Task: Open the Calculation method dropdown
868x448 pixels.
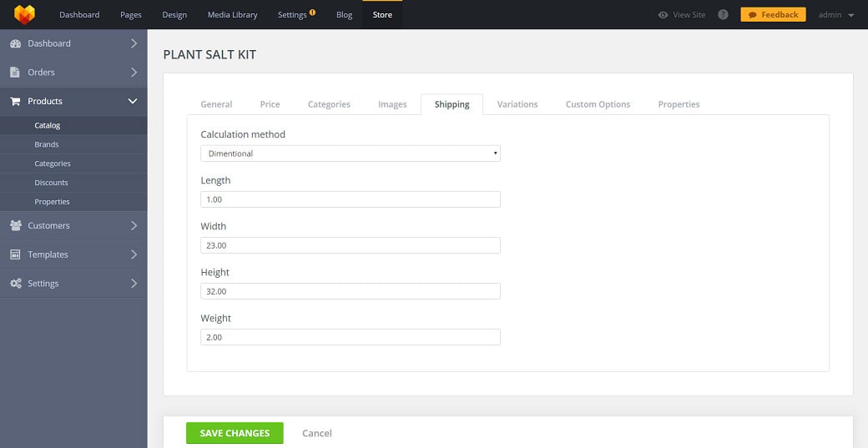Action: 350,154
